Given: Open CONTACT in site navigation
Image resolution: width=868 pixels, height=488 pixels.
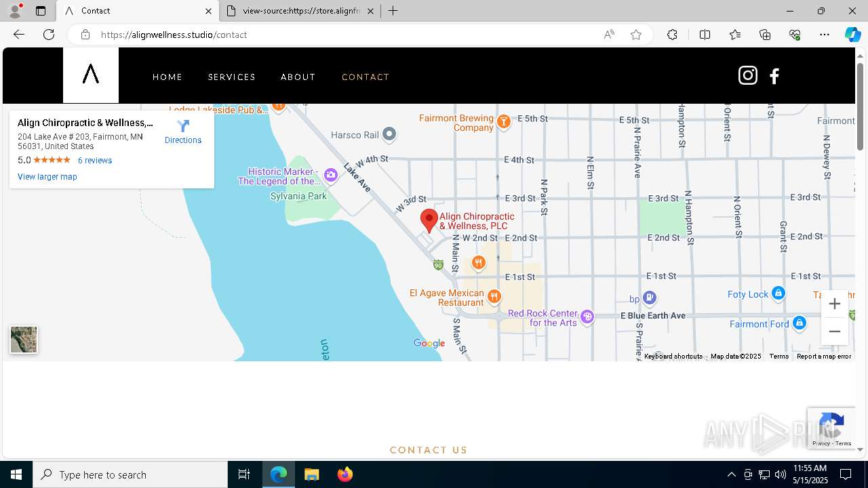Looking at the screenshot, I should click(x=366, y=77).
